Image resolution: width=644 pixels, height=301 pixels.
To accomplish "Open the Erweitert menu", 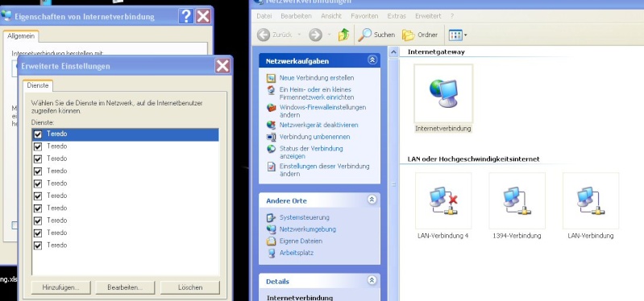I will pyautogui.click(x=428, y=16).
